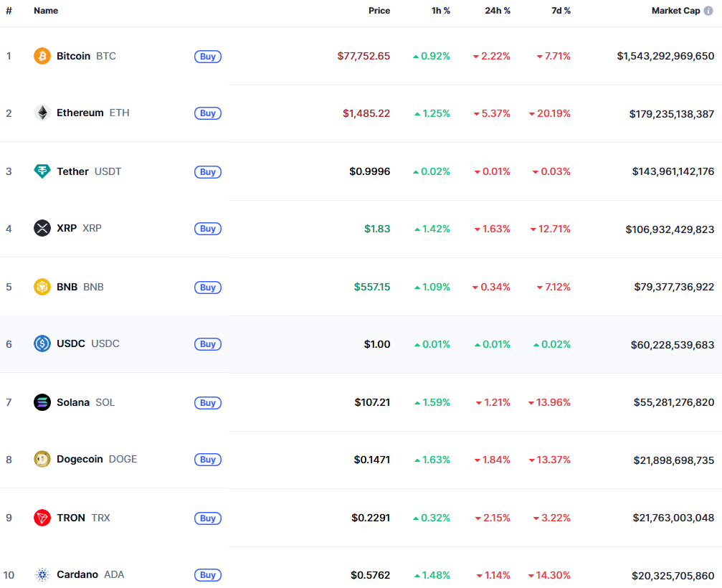Image resolution: width=722 pixels, height=588 pixels.
Task: Click the XRP logo icon
Action: coord(42,228)
